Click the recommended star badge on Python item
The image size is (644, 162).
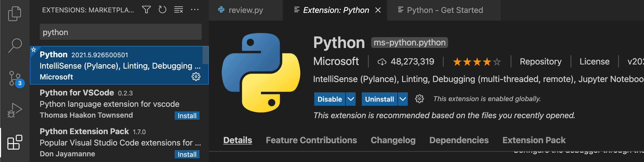pyautogui.click(x=34, y=50)
